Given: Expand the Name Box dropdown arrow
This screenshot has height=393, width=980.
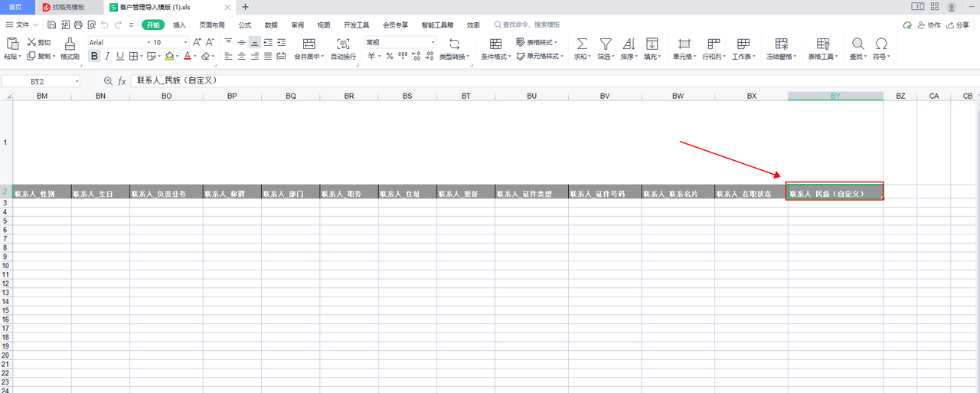Looking at the screenshot, I should 77,80.
